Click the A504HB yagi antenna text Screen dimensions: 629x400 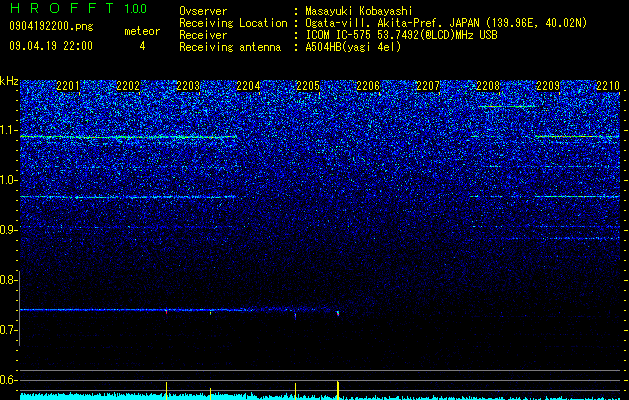tap(353, 47)
